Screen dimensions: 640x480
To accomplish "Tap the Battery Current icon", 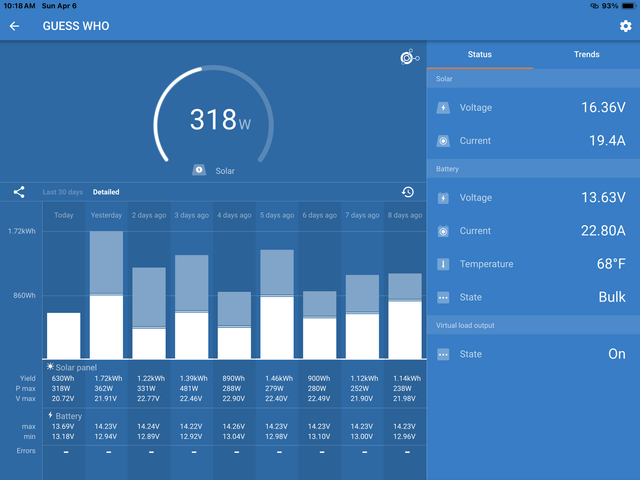I will (x=443, y=231).
